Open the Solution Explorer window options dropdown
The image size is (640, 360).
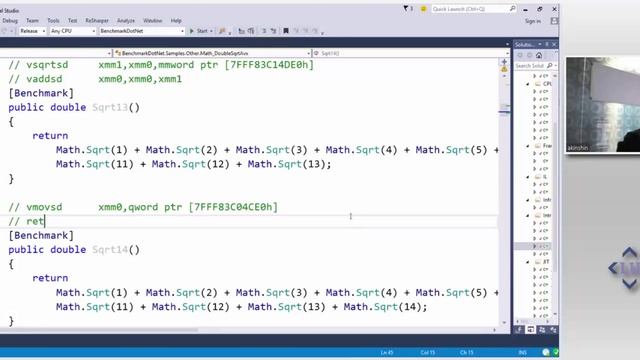coord(540,44)
